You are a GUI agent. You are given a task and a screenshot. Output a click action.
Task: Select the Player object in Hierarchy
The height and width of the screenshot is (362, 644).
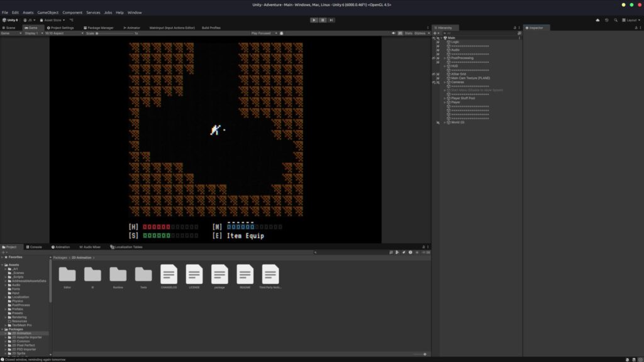pyautogui.click(x=455, y=102)
